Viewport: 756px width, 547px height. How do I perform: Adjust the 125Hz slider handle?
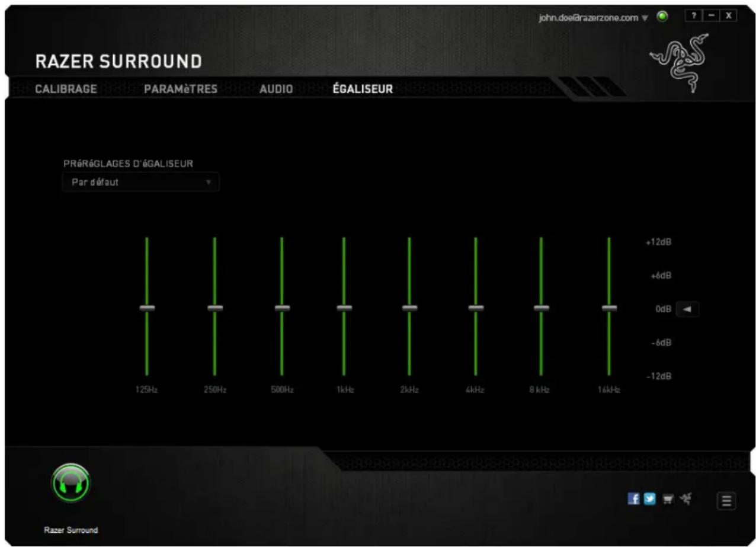[x=147, y=308]
